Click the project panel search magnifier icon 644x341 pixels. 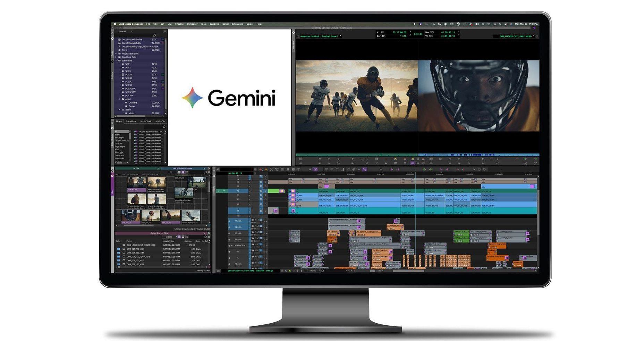(154, 35)
